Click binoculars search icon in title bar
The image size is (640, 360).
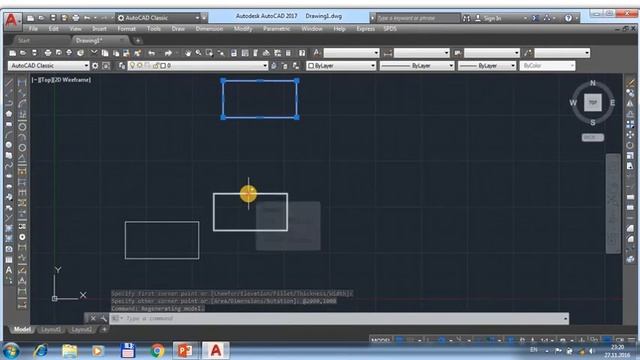click(466, 18)
